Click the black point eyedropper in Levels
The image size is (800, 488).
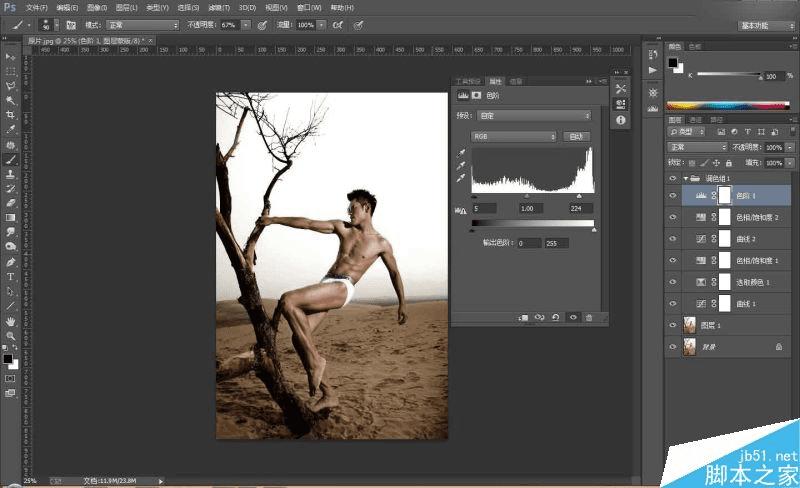coord(461,153)
